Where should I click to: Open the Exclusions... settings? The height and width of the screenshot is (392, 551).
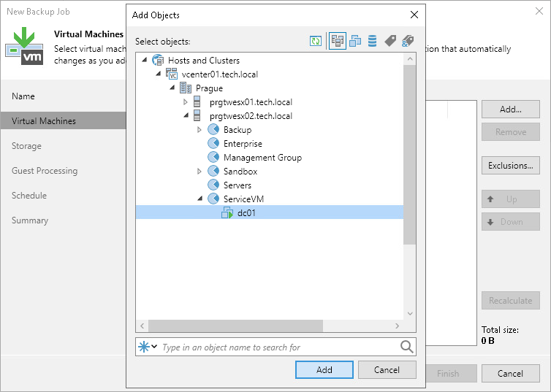point(510,165)
